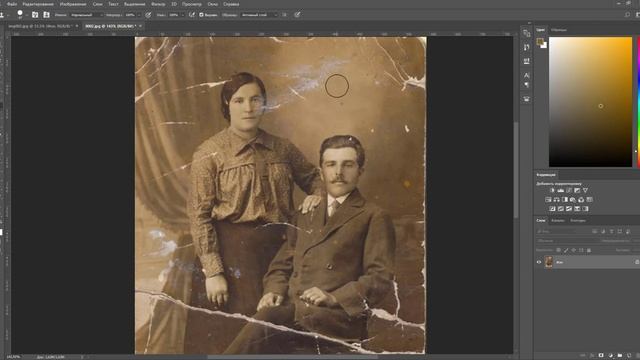Open the collapsed Character panel icon

pyautogui.click(x=527, y=76)
